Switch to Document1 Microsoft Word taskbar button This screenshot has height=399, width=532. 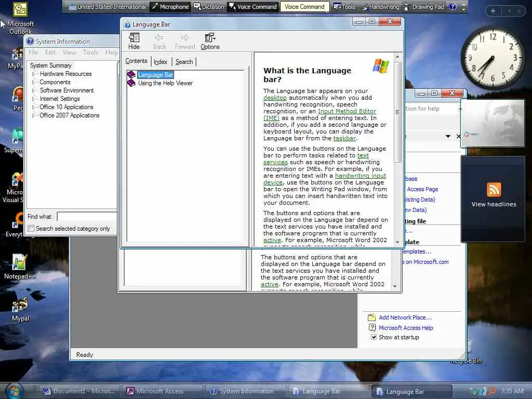[79, 391]
